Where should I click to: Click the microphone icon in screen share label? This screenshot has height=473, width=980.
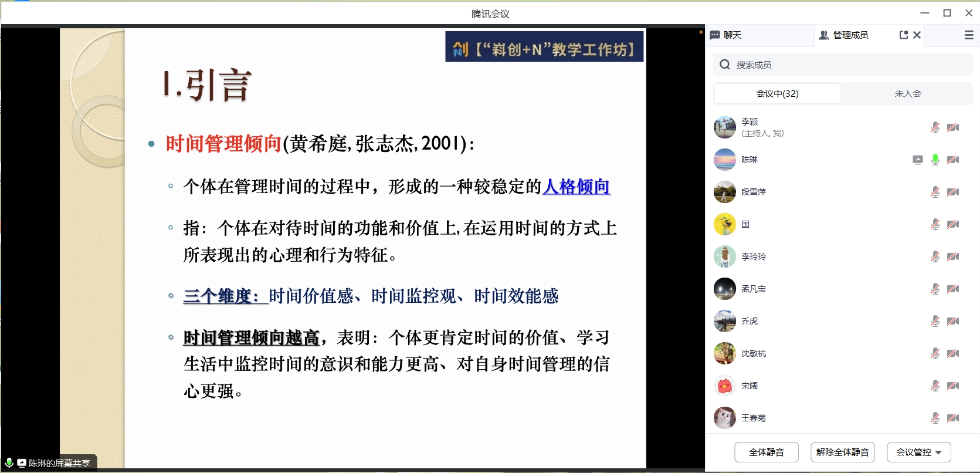[9, 463]
